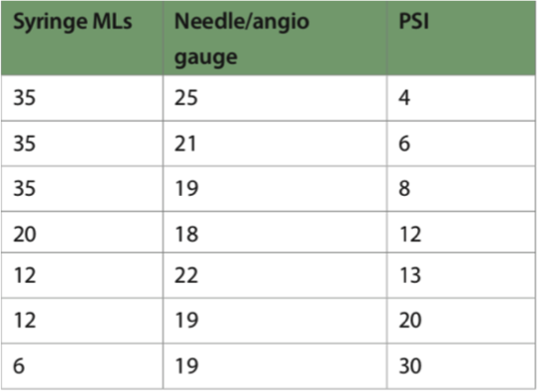Viewport: 540px width, 392px height.
Task: Select the PSI cell showing 12
Action: (462, 233)
